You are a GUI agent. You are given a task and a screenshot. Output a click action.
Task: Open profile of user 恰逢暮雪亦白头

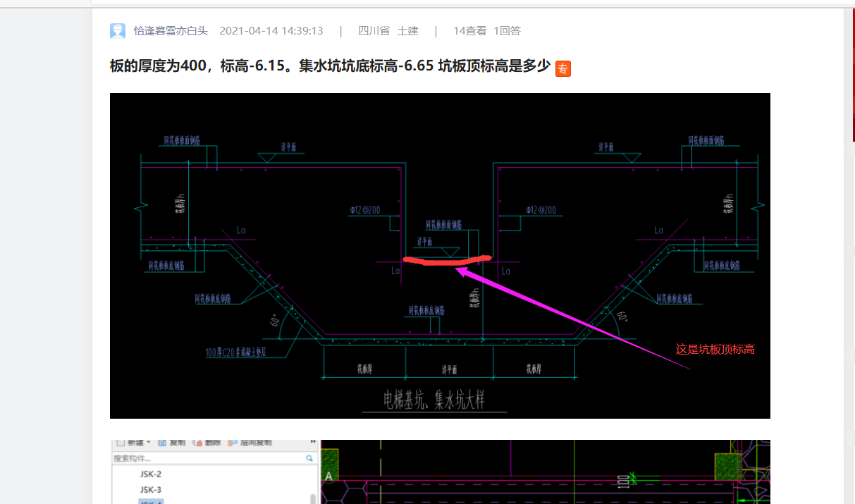(x=171, y=31)
